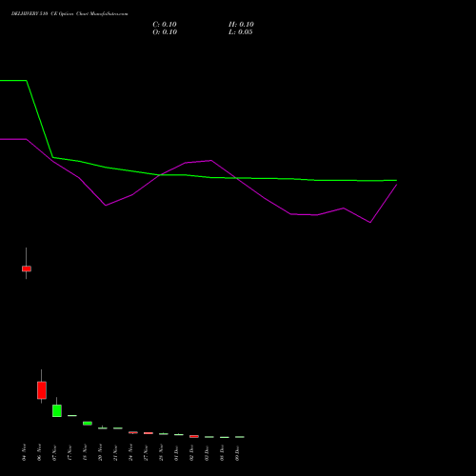Click the low price value L: 0.05
The height and width of the screenshot is (476, 476).
[241, 32]
